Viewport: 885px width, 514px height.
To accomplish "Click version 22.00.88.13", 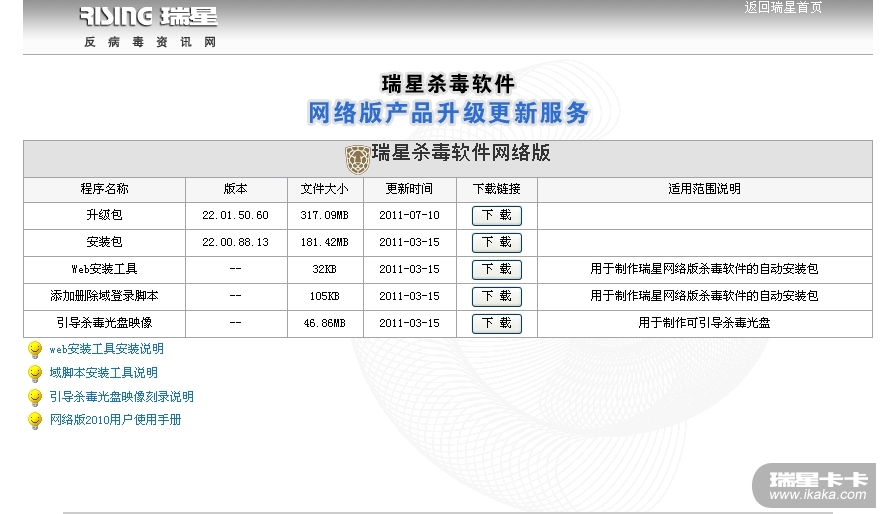I will tap(235, 243).
